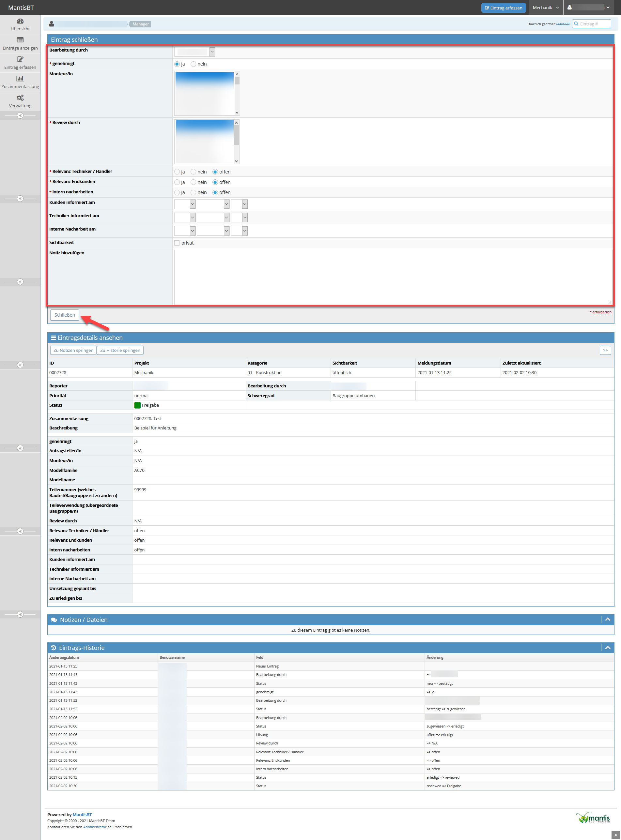
Task: Jump via Zu Historie springen
Action: click(120, 351)
